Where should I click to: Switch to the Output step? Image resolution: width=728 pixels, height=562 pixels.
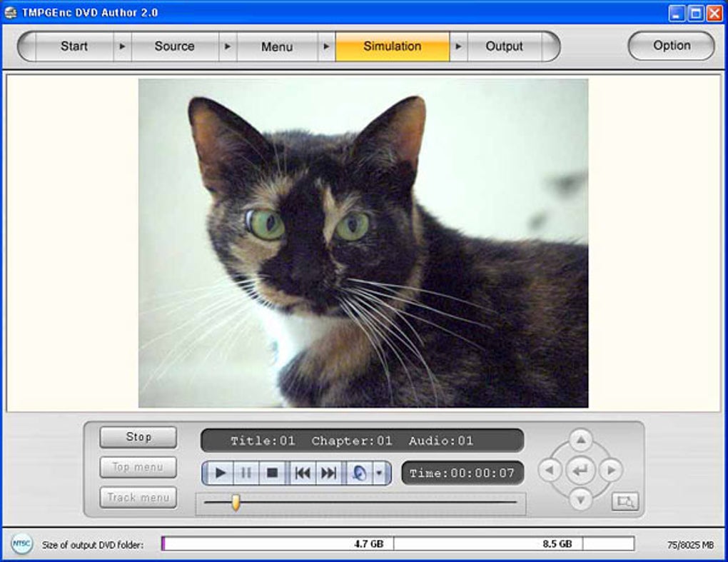pyautogui.click(x=504, y=46)
